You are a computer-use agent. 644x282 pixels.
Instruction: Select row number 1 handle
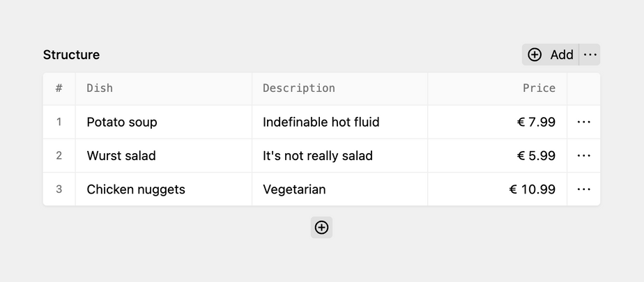pos(59,123)
